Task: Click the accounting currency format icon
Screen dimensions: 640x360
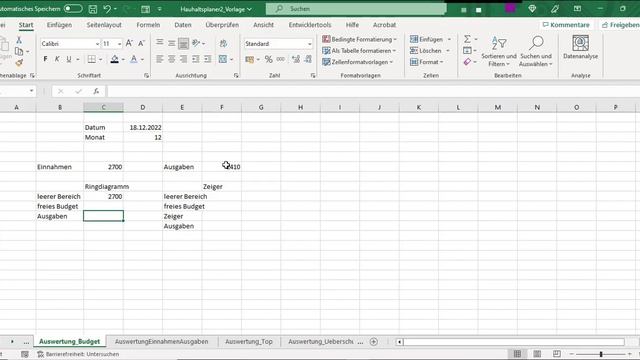Action: [250, 60]
